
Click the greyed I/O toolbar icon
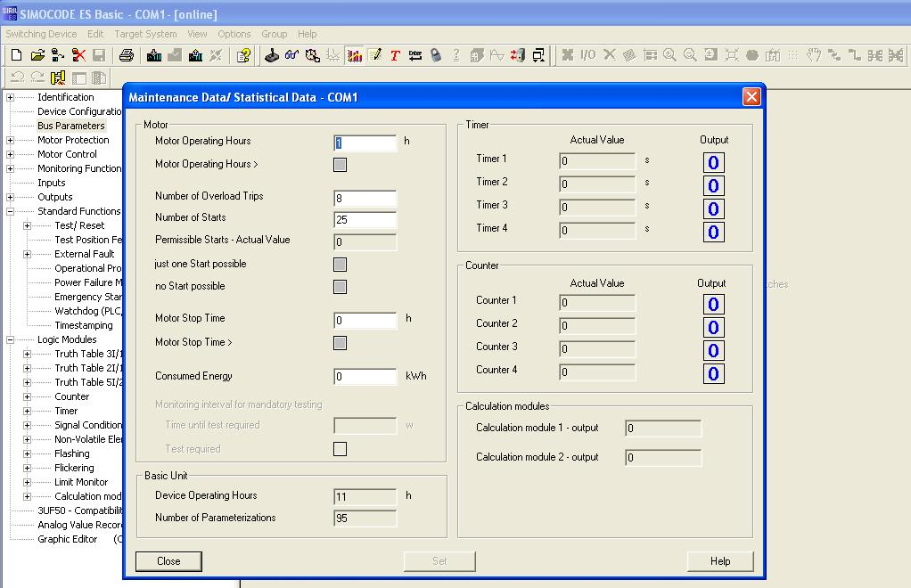click(588, 55)
